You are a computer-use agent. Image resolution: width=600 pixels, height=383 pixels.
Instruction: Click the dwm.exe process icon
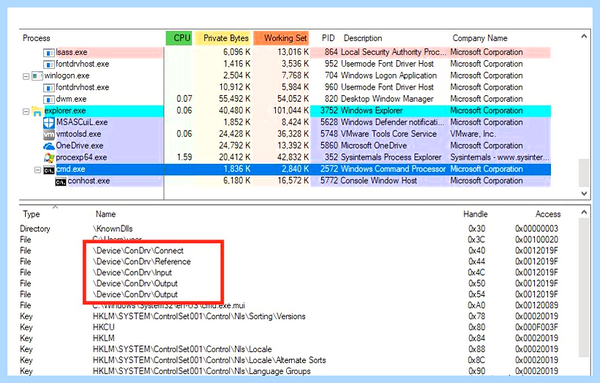49,99
